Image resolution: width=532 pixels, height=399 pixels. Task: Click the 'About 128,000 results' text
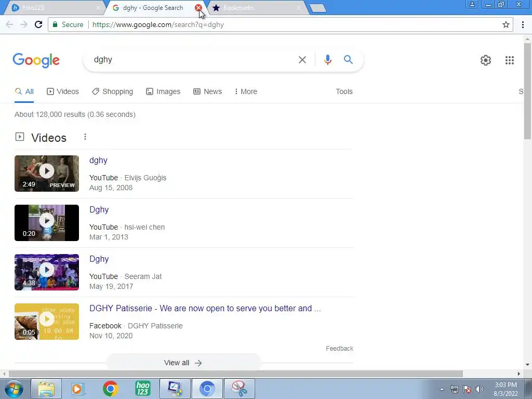(75, 114)
